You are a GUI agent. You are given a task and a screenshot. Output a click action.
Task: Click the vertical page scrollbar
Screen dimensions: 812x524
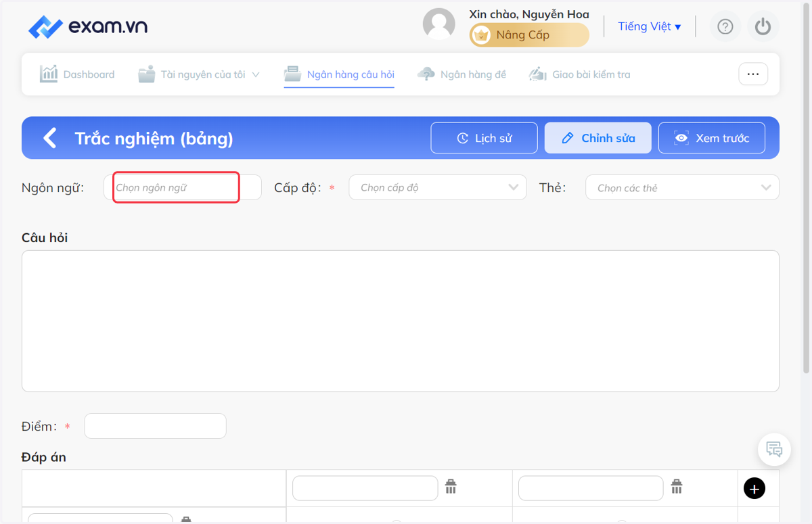coord(806,189)
